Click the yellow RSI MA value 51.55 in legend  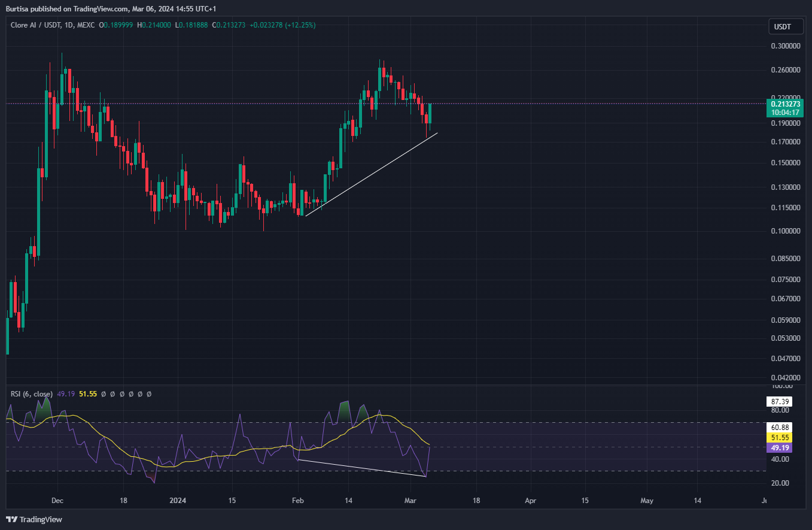(88, 394)
